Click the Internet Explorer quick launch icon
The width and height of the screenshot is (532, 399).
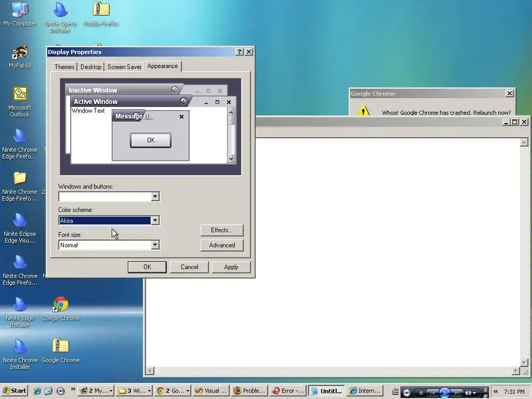[37, 391]
